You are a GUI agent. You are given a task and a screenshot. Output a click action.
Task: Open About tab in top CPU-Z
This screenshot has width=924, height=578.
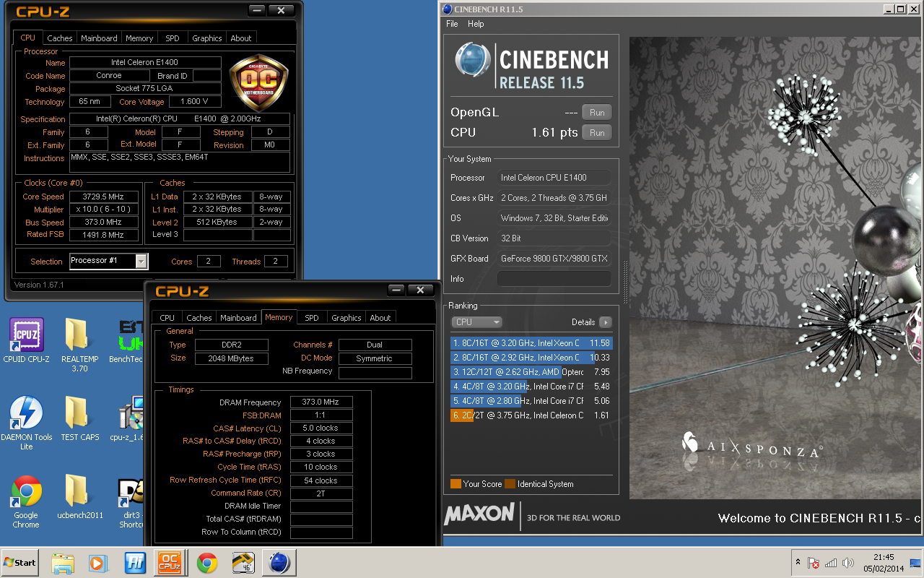pyautogui.click(x=241, y=38)
